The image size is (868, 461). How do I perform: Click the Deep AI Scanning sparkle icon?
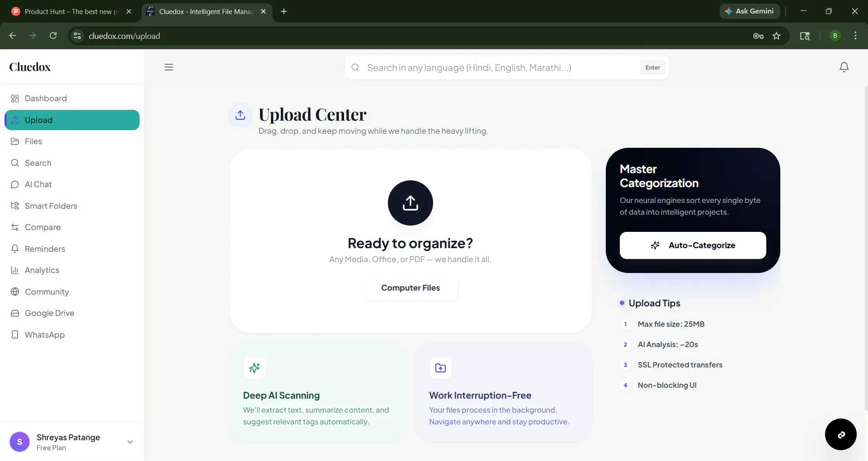[x=255, y=368]
